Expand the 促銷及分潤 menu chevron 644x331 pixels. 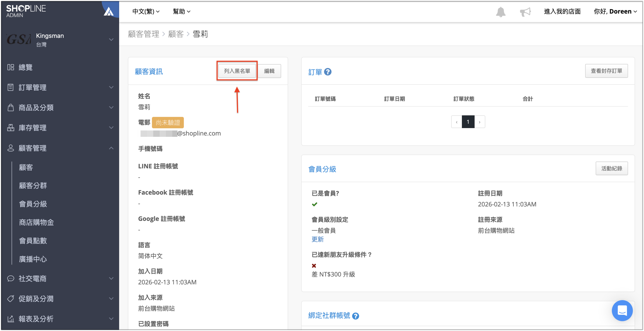(111, 298)
